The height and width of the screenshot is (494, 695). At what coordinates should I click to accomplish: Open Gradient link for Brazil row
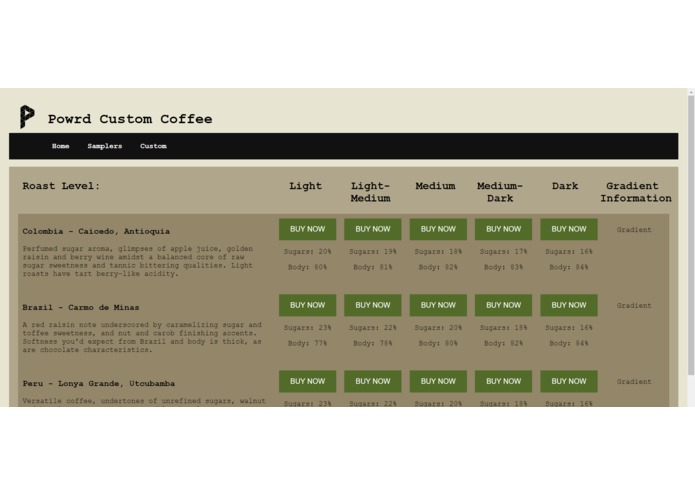point(634,306)
